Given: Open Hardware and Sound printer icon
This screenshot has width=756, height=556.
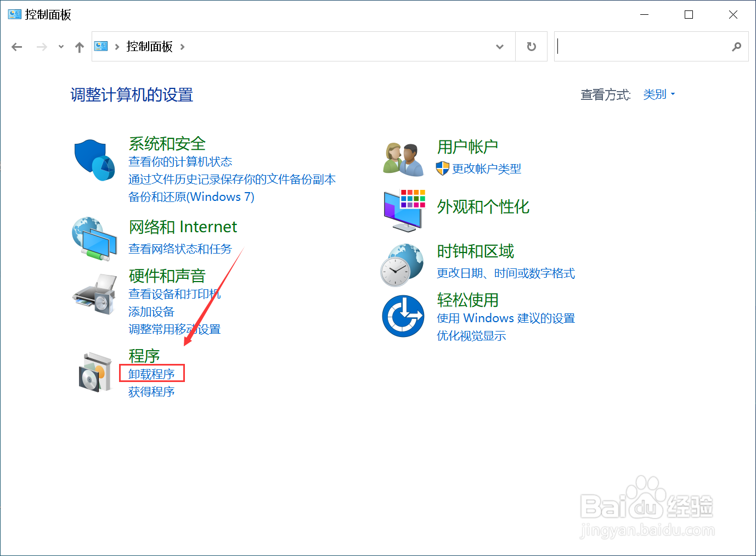Looking at the screenshot, I should [x=94, y=294].
